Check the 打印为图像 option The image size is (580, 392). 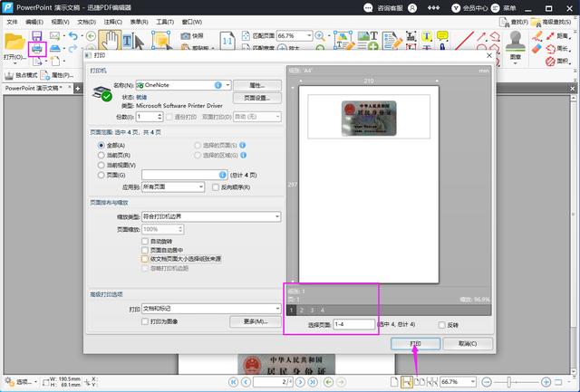[x=145, y=320]
